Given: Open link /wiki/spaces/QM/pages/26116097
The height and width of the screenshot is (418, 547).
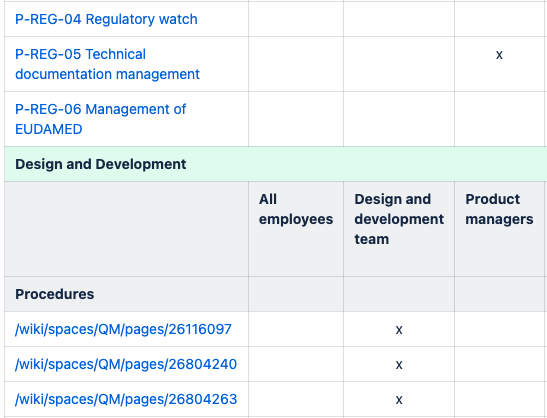Looking at the screenshot, I should [x=123, y=329].
